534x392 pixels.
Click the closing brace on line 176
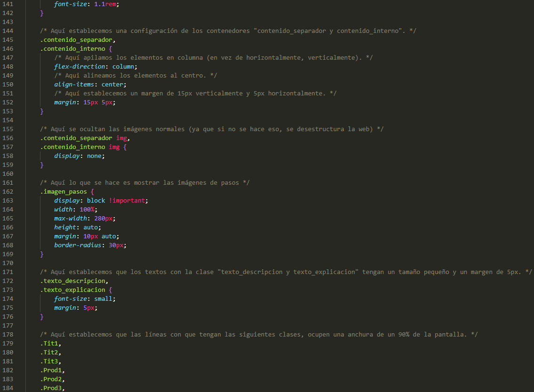42,317
